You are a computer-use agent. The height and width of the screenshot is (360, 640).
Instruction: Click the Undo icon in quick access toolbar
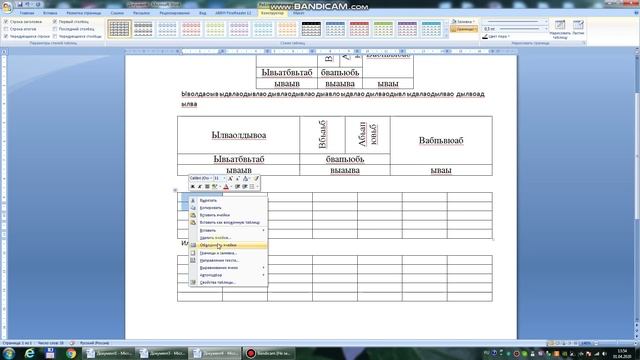coord(27,4)
